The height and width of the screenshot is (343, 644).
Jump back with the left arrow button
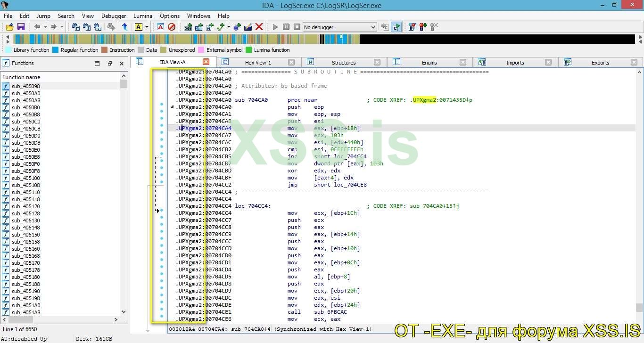(x=37, y=27)
